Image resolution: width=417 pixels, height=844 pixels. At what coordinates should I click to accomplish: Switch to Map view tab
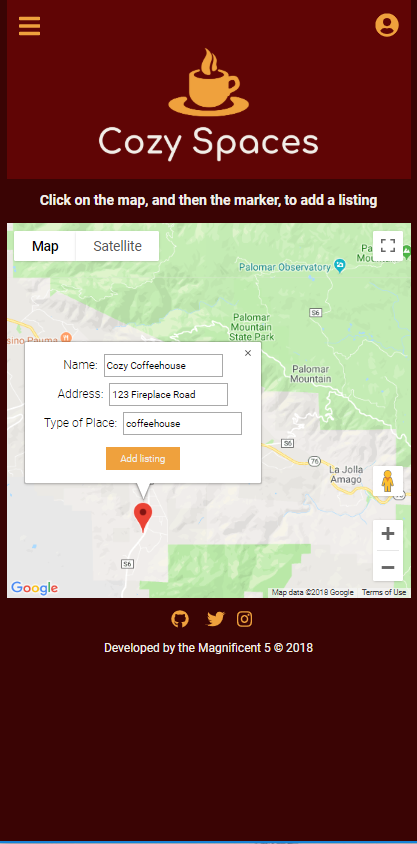pos(45,246)
